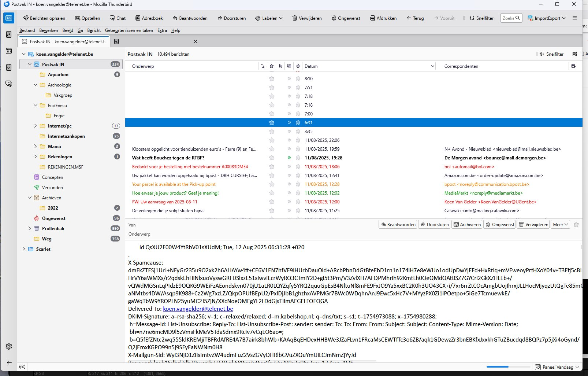Open the Gebeurtenissen en taken menu

click(x=129, y=30)
